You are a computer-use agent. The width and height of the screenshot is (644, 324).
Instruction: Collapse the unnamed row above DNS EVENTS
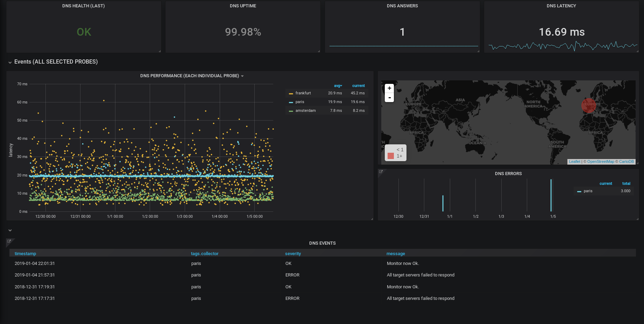pyautogui.click(x=10, y=230)
